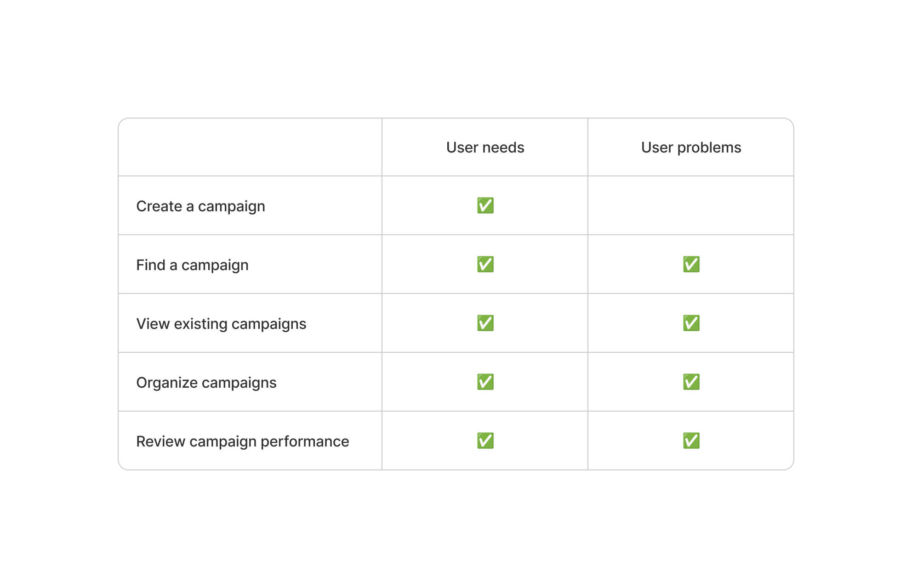Select the User problems column header
Viewport: 912px width, 588px height.
click(x=691, y=147)
